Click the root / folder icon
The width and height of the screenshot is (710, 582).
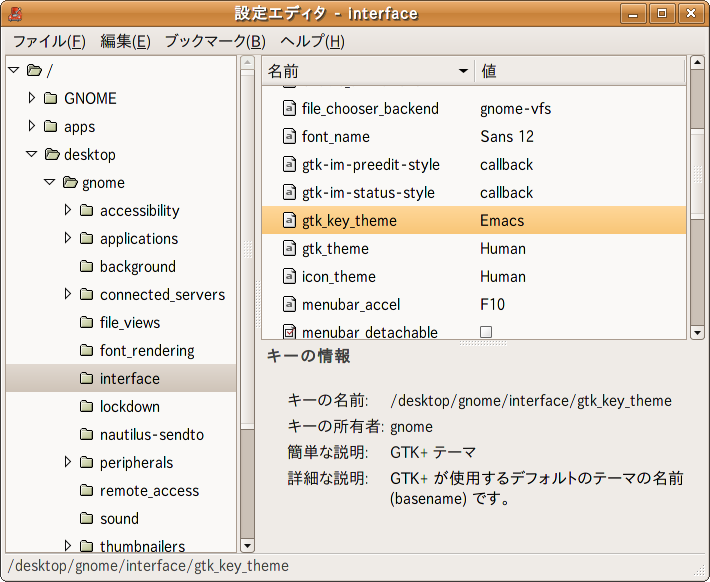[x=34, y=70]
